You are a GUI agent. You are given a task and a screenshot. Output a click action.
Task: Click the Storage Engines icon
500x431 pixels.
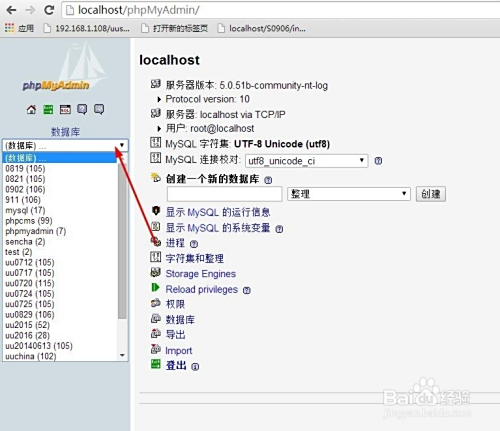coord(155,272)
